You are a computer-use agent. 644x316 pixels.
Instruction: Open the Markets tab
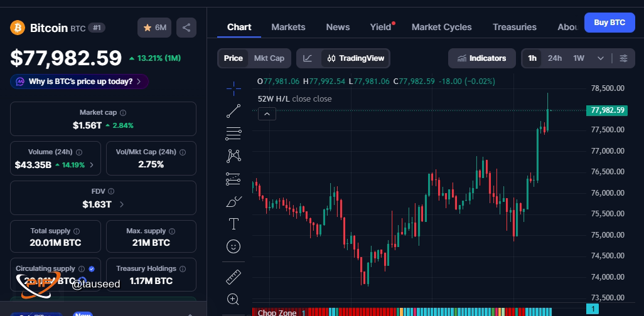(x=288, y=27)
